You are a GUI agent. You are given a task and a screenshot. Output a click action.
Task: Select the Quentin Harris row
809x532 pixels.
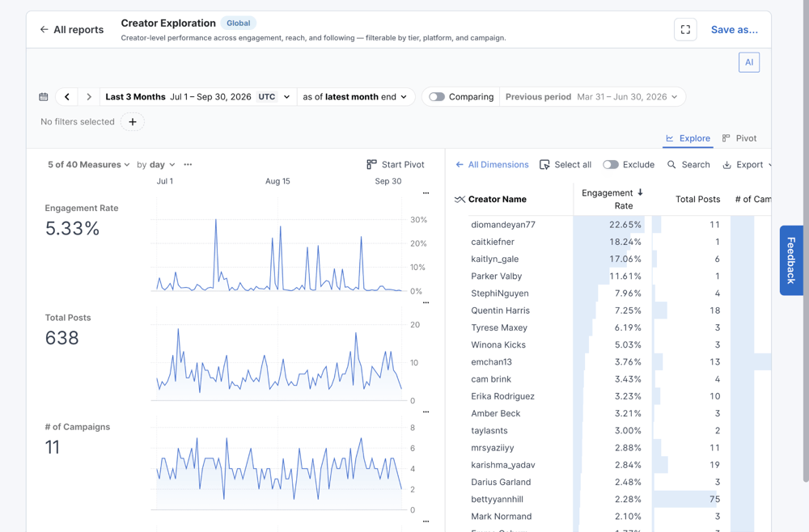(x=612, y=310)
